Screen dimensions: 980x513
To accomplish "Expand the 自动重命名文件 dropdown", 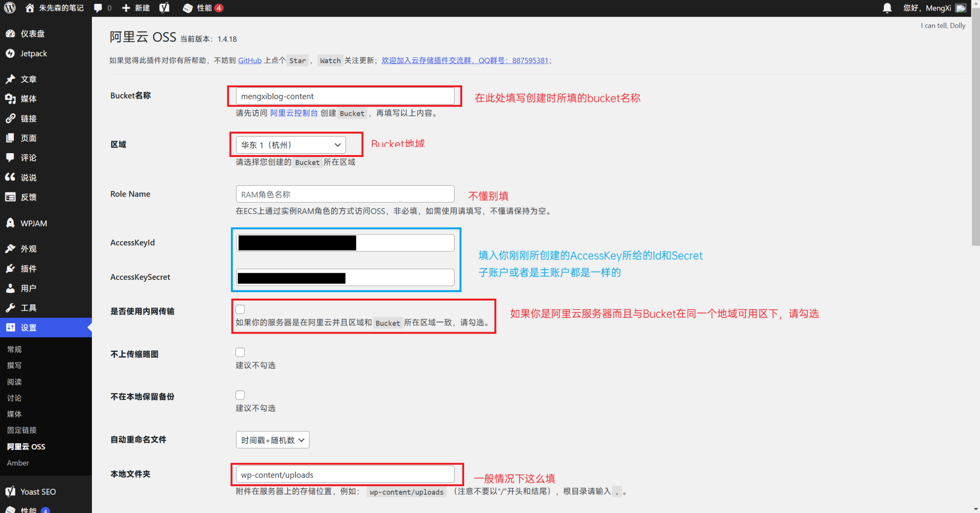I will 272,440.
